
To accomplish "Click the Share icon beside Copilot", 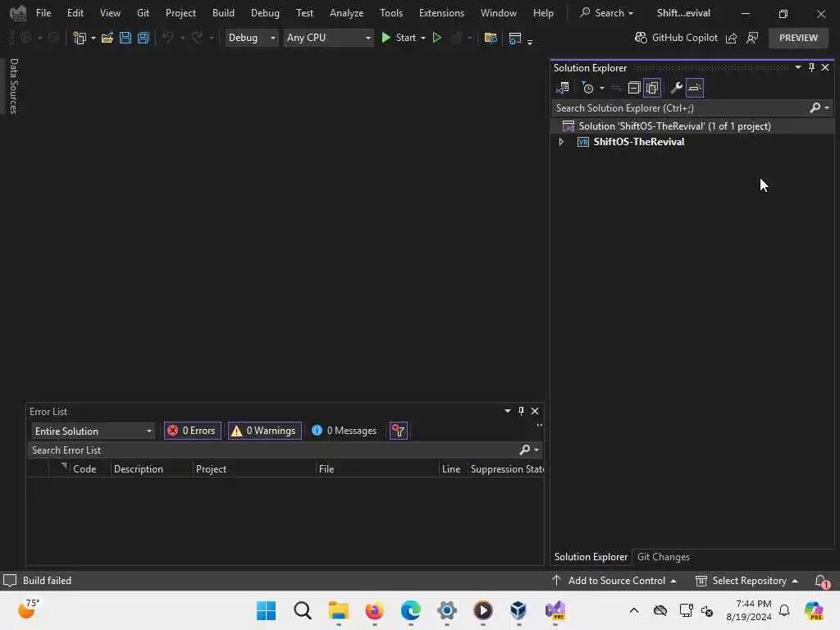I will pyautogui.click(x=731, y=38).
